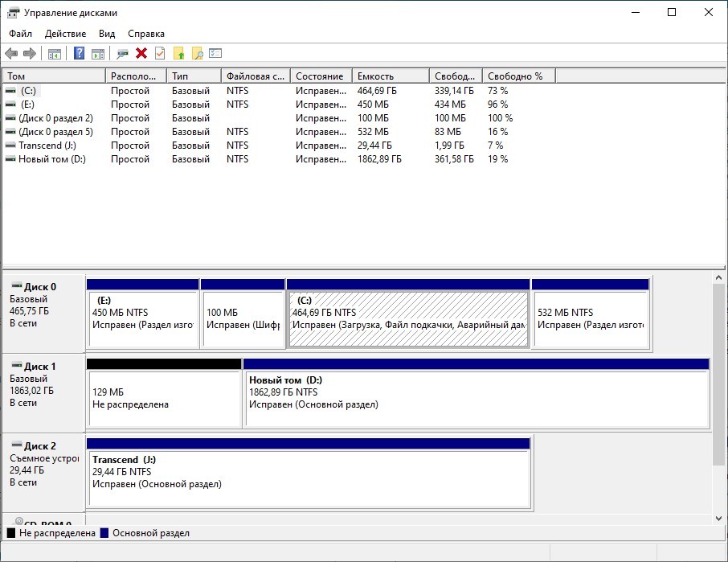Screen dimensions: 728x562
Task: Select the Диск 0 disk label panel
Action: (x=43, y=314)
